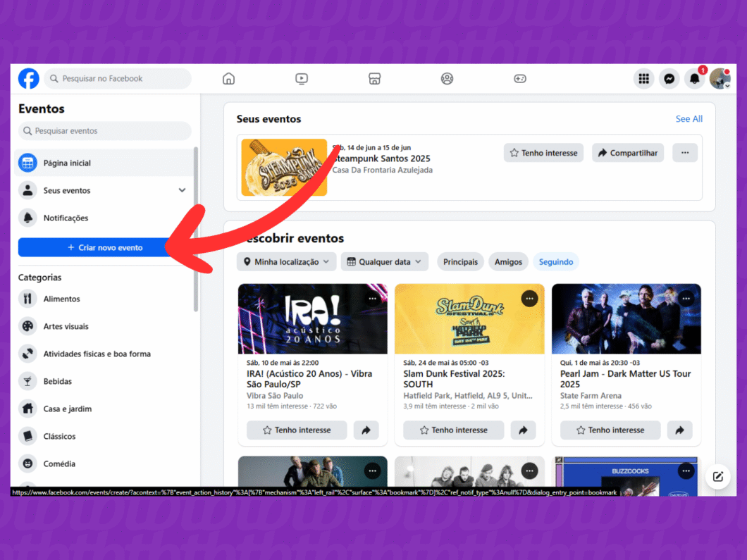The width and height of the screenshot is (747, 560).
Task: Open Notificações in Eventos sidebar
Action: (x=104, y=218)
